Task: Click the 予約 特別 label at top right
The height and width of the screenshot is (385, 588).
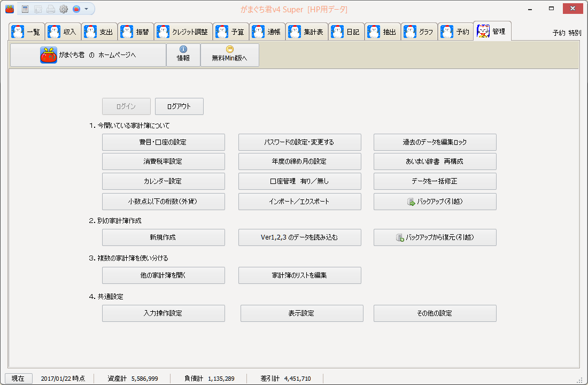Action: (567, 33)
